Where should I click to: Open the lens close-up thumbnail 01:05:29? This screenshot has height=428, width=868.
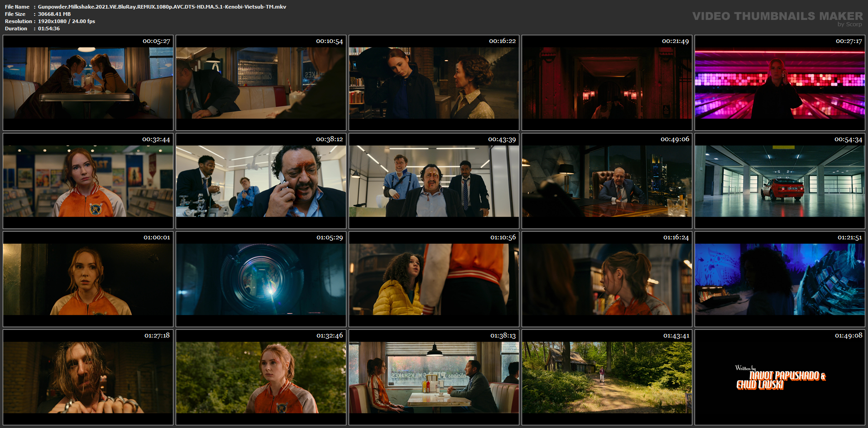click(x=261, y=279)
